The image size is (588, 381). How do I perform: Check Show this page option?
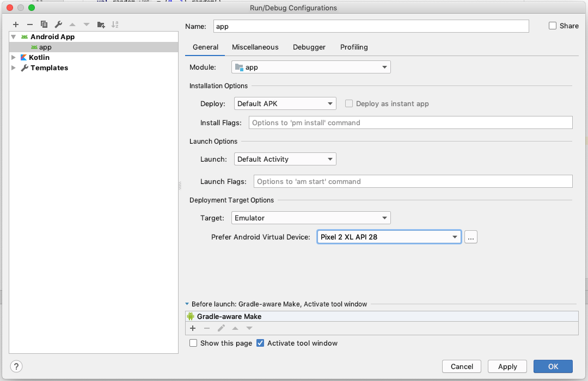(193, 343)
